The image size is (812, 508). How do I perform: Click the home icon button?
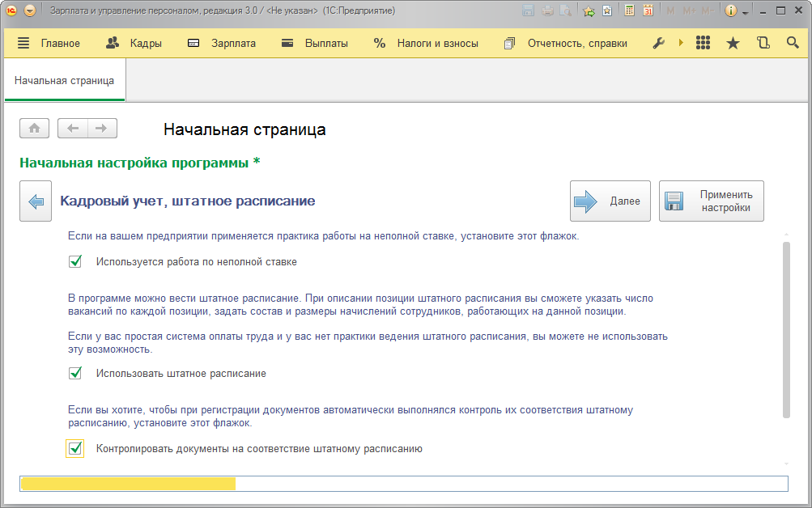pos(35,128)
